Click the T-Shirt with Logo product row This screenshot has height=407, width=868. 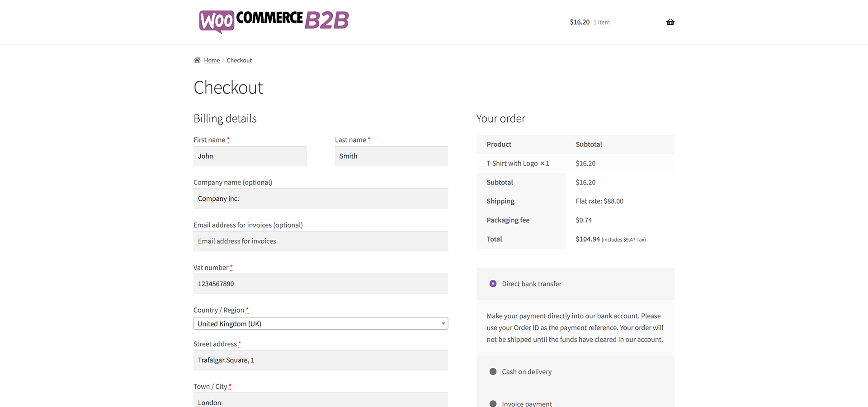coord(518,163)
